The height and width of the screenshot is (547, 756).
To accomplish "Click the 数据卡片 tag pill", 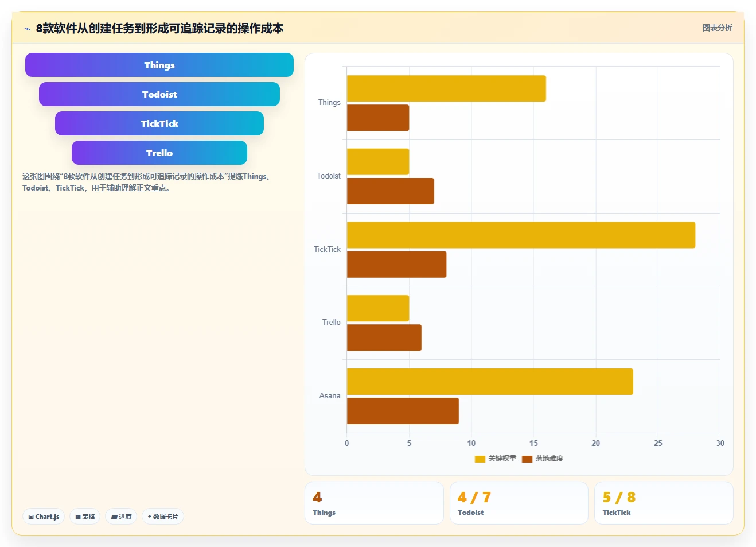I will [x=163, y=517].
